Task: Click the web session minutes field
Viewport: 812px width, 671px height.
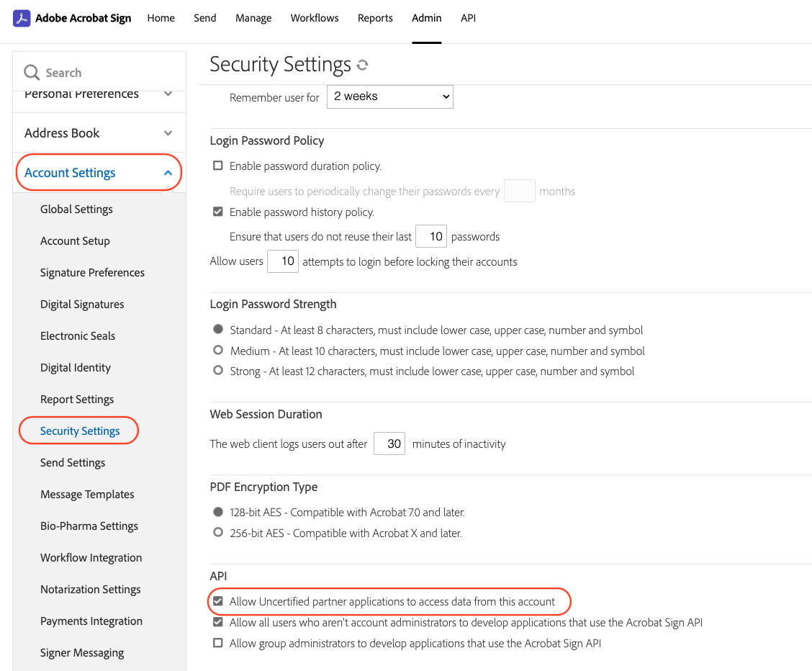Action: (389, 443)
